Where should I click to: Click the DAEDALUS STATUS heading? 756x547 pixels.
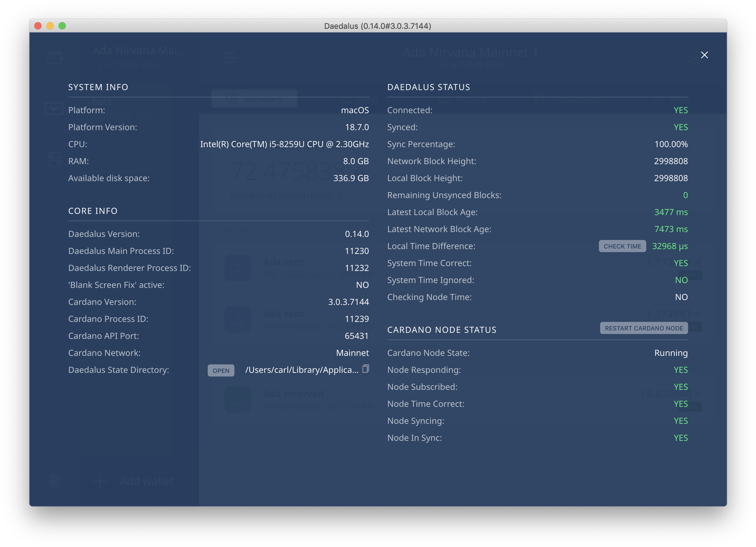429,87
